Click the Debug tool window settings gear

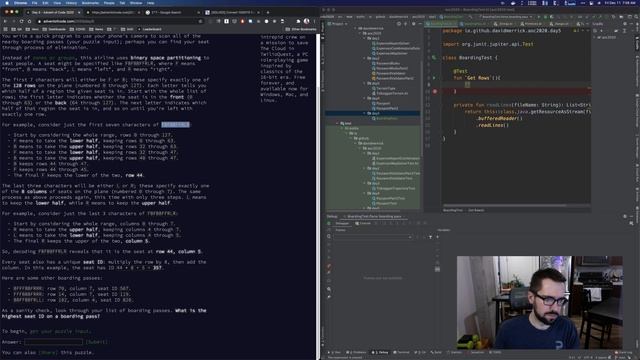coord(625,216)
